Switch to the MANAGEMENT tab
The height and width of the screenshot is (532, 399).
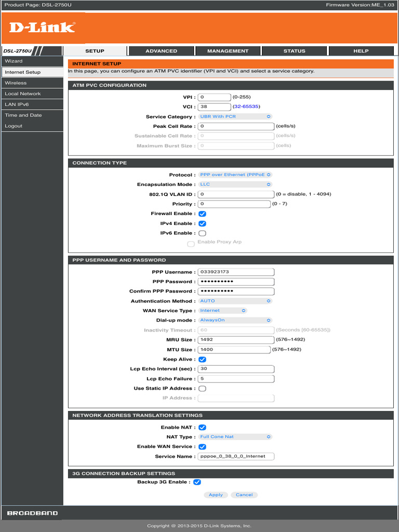(x=228, y=51)
